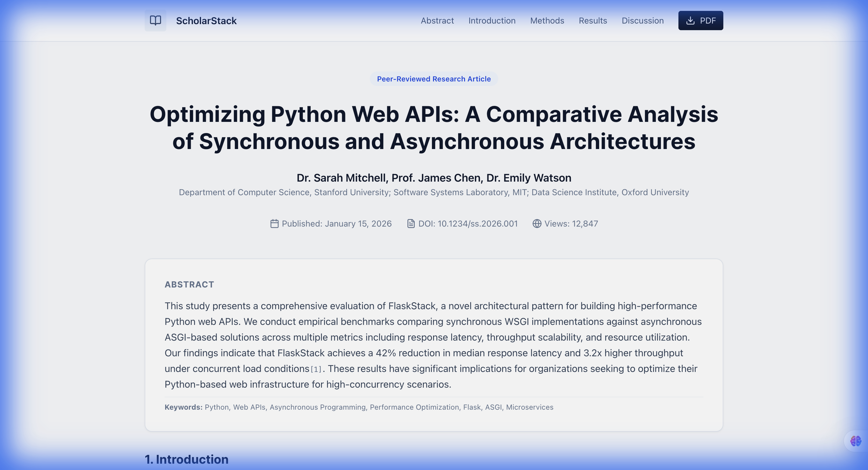The image size is (868, 470).
Task: Click the ScholarStack open-book logo icon
Action: 155,21
